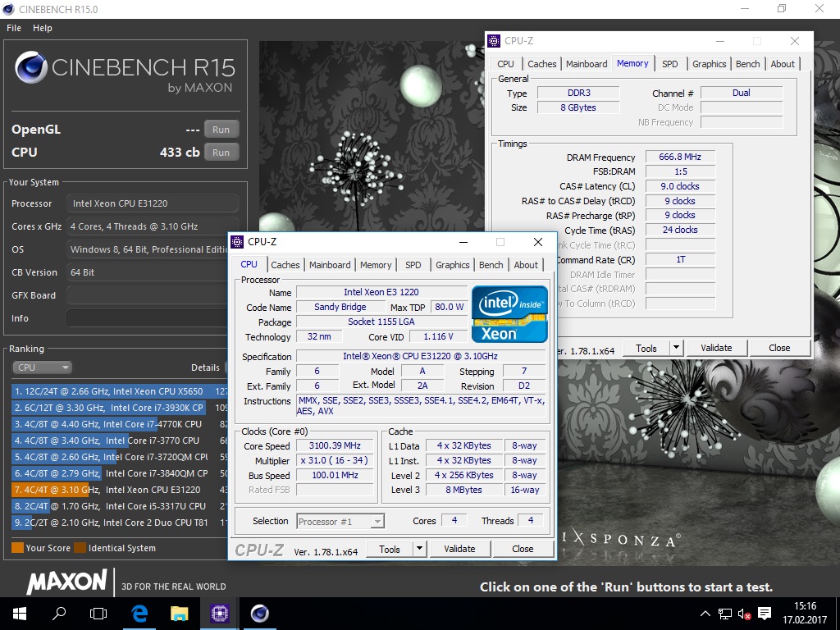Select Cinebench taskbar icon
The width and height of the screenshot is (840, 630).
pos(260,614)
